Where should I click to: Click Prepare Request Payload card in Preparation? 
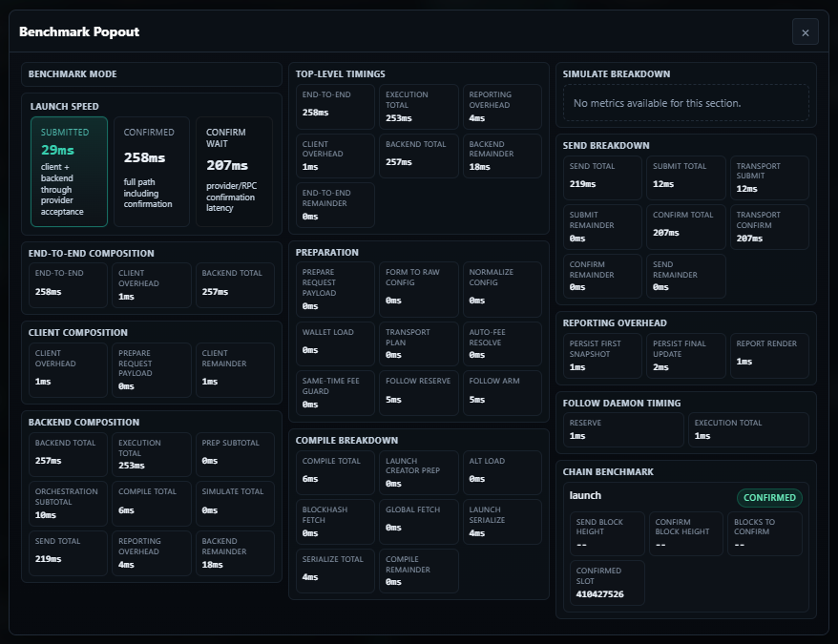pyautogui.click(x=335, y=289)
